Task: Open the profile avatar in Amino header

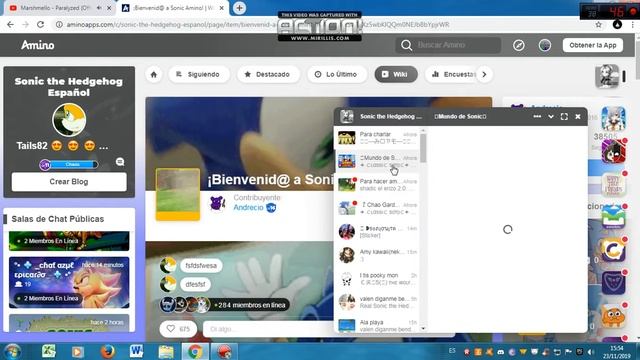Action: click(x=545, y=45)
